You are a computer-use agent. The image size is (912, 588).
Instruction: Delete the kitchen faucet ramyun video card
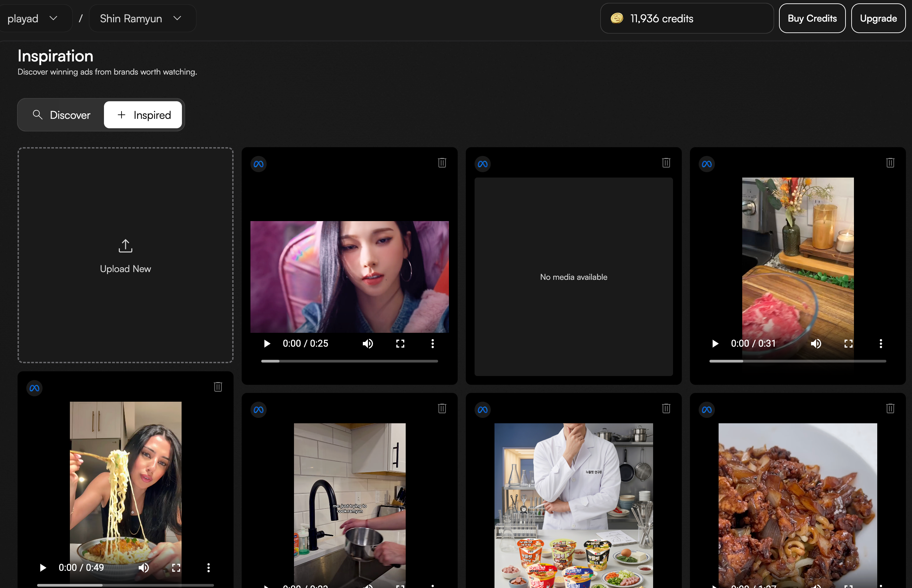click(442, 409)
